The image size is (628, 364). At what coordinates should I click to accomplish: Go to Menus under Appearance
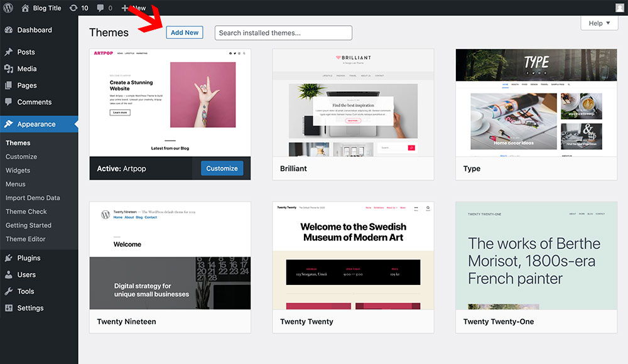click(x=16, y=184)
